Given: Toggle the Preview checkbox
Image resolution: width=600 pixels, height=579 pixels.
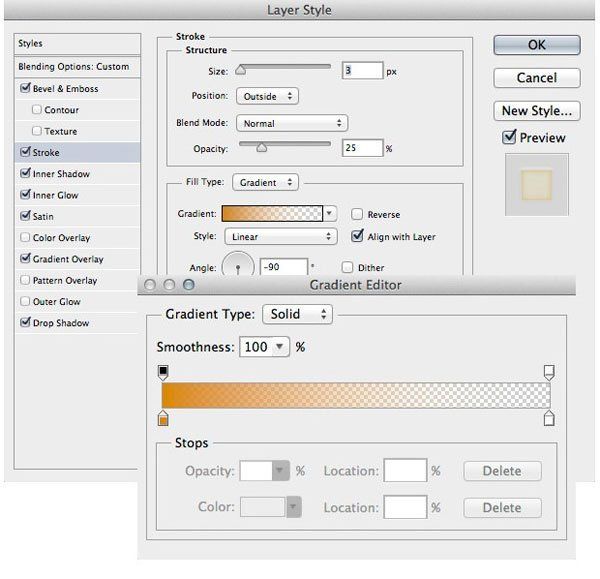Looking at the screenshot, I should pyautogui.click(x=509, y=137).
